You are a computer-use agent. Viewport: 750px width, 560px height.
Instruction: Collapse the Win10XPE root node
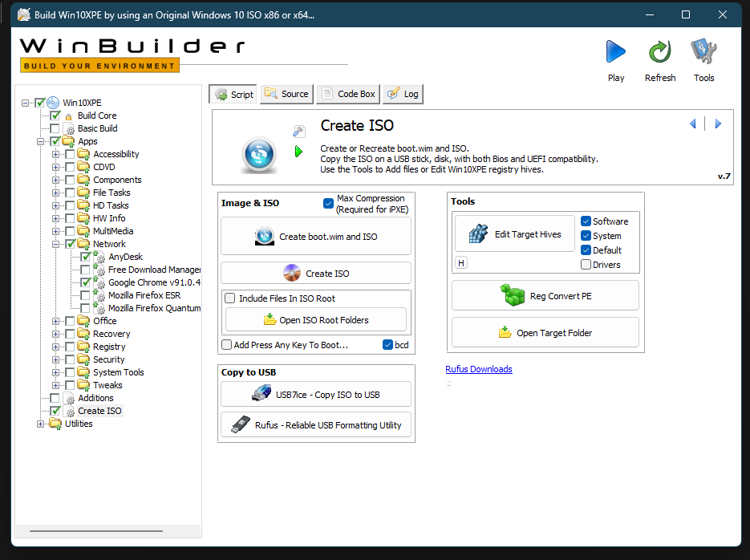coord(25,103)
